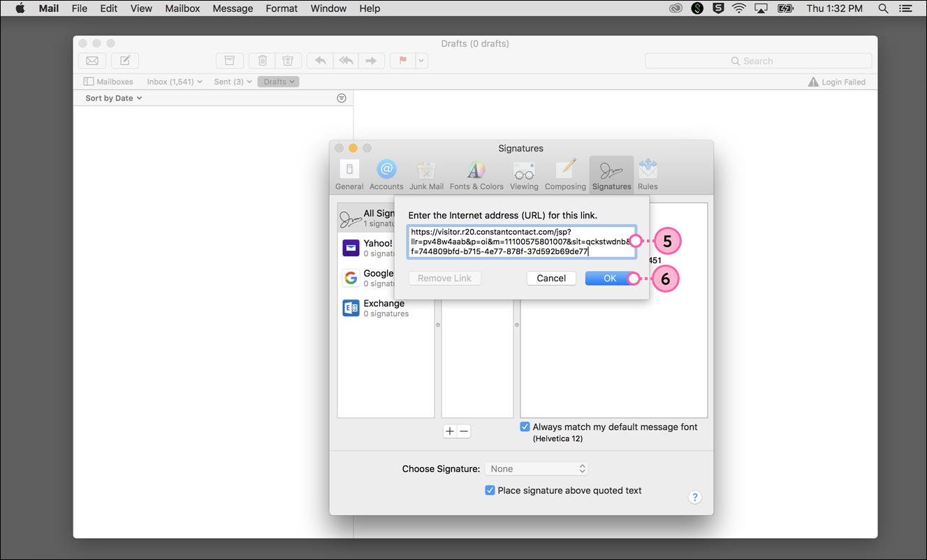
Task: Click the Remove Link button
Action: point(444,278)
